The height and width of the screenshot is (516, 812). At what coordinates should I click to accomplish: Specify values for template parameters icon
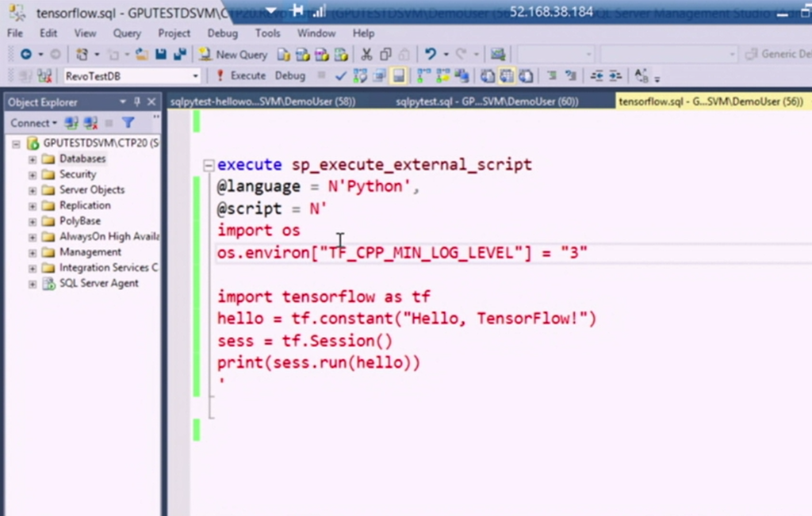pyautogui.click(x=641, y=76)
